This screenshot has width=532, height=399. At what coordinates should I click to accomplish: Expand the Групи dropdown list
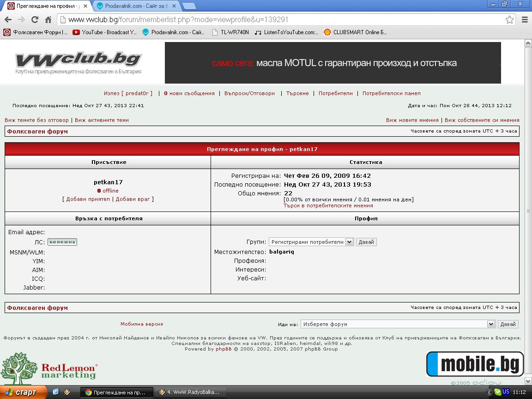[x=349, y=242]
